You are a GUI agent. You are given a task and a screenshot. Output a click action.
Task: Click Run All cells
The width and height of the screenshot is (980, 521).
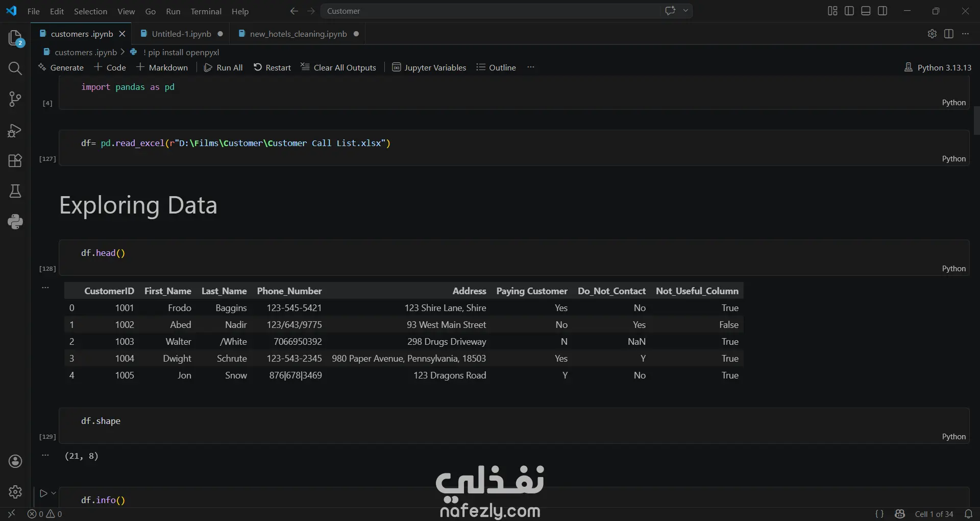click(223, 67)
